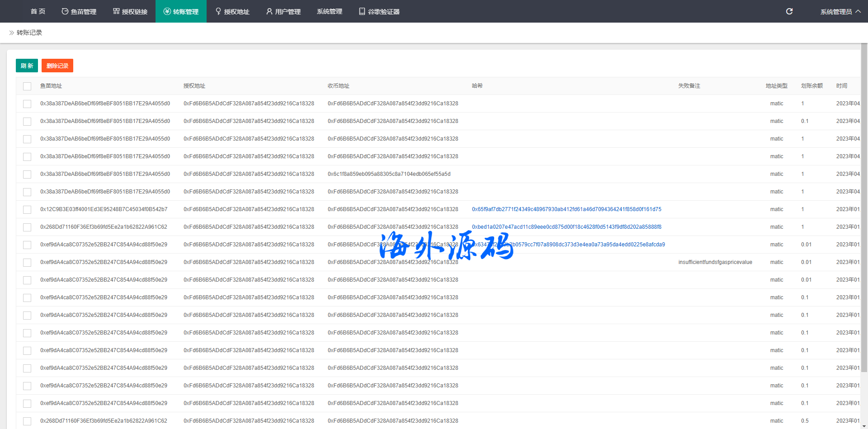Go to the 首页 tab
The height and width of the screenshot is (429, 868).
pos(38,11)
